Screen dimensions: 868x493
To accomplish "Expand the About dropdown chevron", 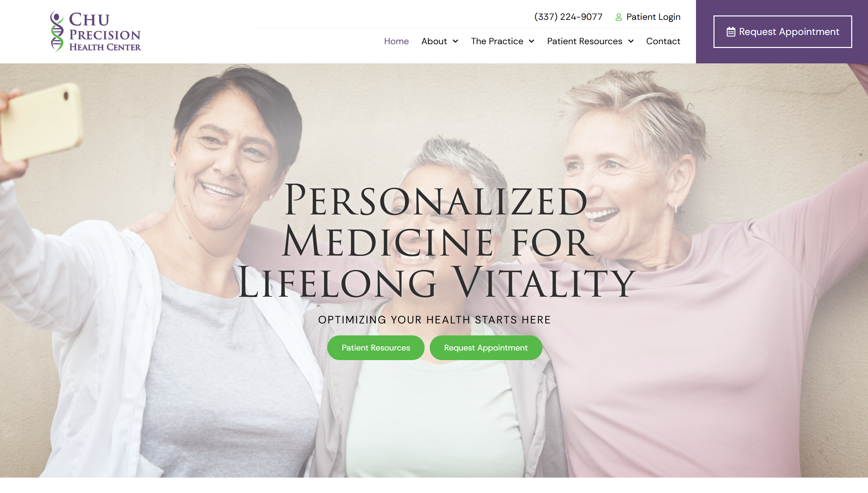I will point(455,41).
